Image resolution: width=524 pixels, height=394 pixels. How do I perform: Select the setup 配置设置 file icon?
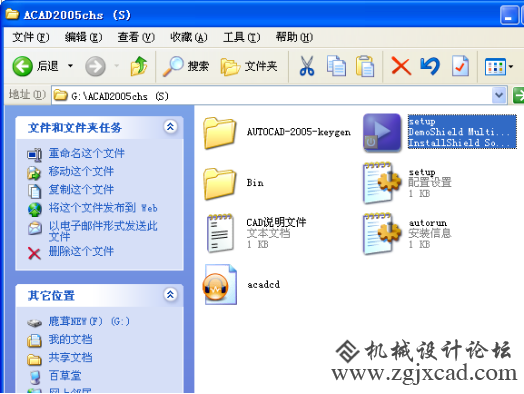point(382,183)
